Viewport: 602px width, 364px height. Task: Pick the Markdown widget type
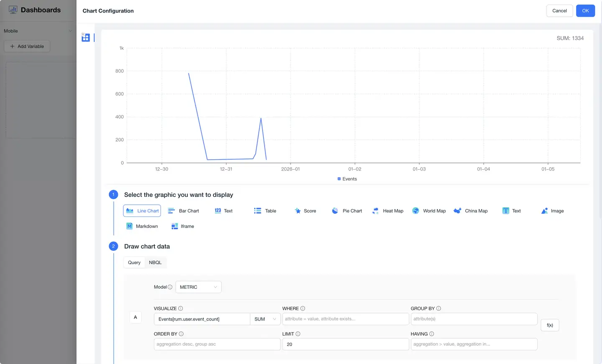tap(142, 227)
